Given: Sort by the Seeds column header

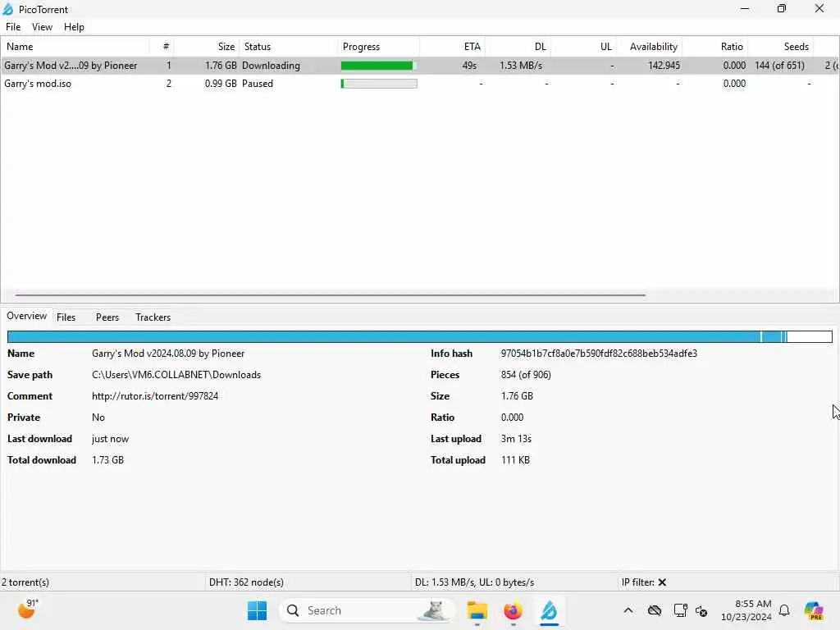Looking at the screenshot, I should coord(781,47).
